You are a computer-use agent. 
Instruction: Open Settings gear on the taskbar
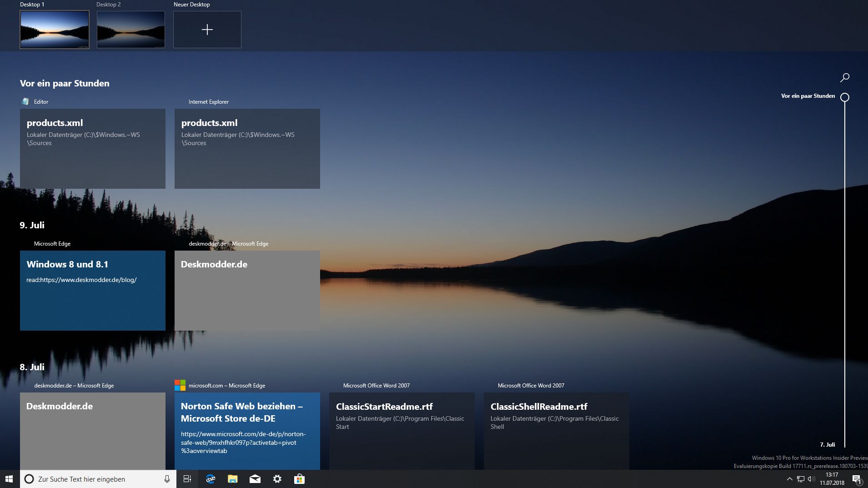pyautogui.click(x=277, y=479)
